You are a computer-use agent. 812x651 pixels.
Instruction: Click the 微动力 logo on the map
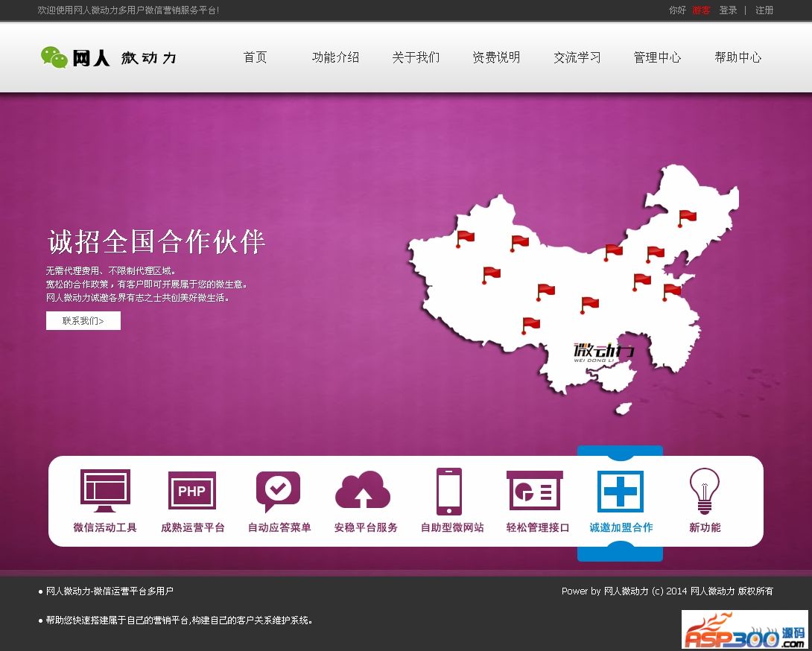pos(604,352)
